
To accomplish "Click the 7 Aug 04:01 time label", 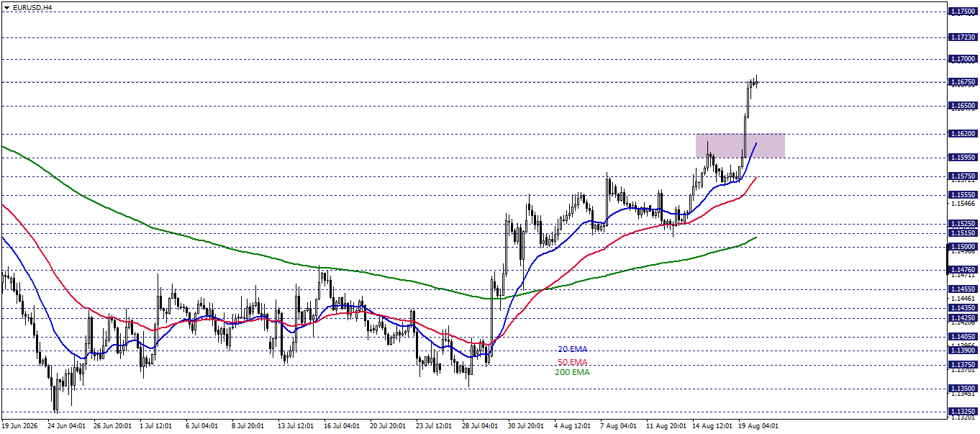I will pos(620,426).
